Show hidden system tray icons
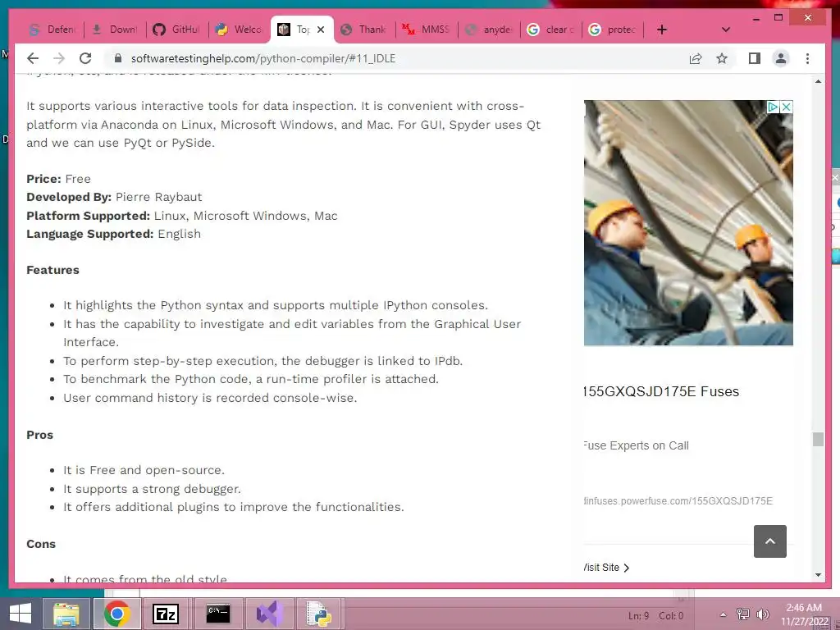 pyautogui.click(x=724, y=614)
